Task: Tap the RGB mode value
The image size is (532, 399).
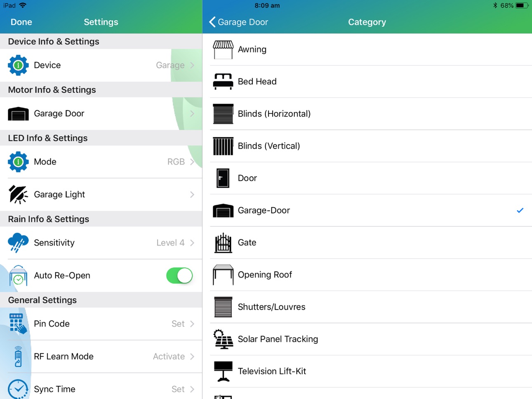Action: tap(176, 162)
